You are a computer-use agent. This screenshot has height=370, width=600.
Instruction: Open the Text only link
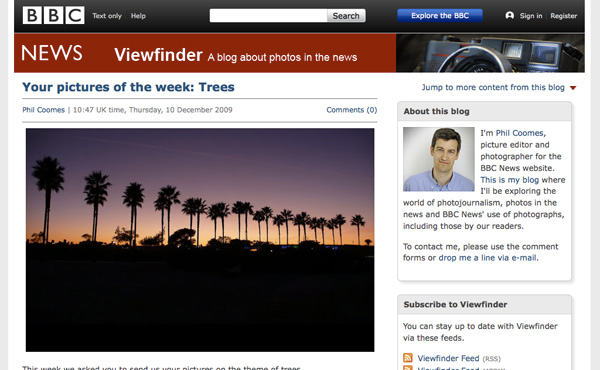pos(107,16)
